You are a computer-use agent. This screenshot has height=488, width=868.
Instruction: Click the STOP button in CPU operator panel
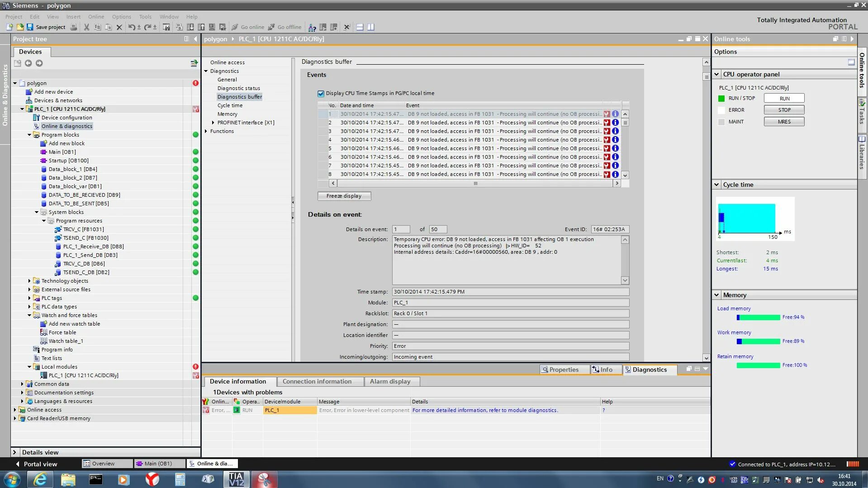tap(784, 110)
